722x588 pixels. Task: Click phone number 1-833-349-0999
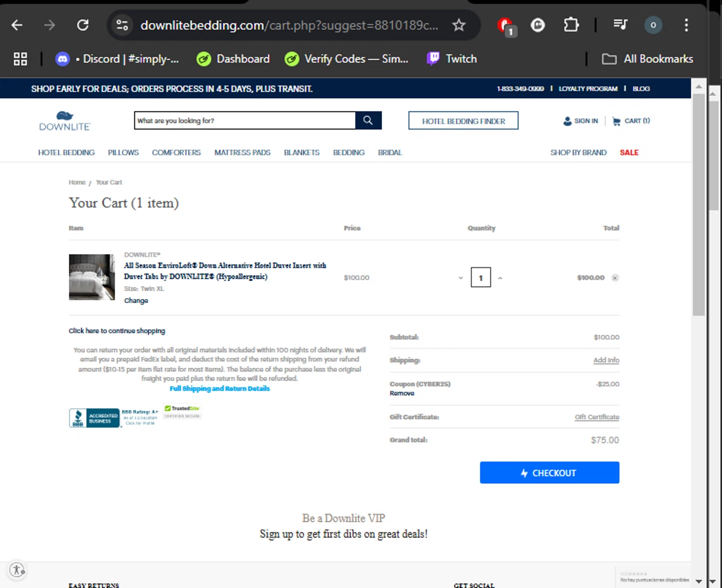pyautogui.click(x=520, y=89)
